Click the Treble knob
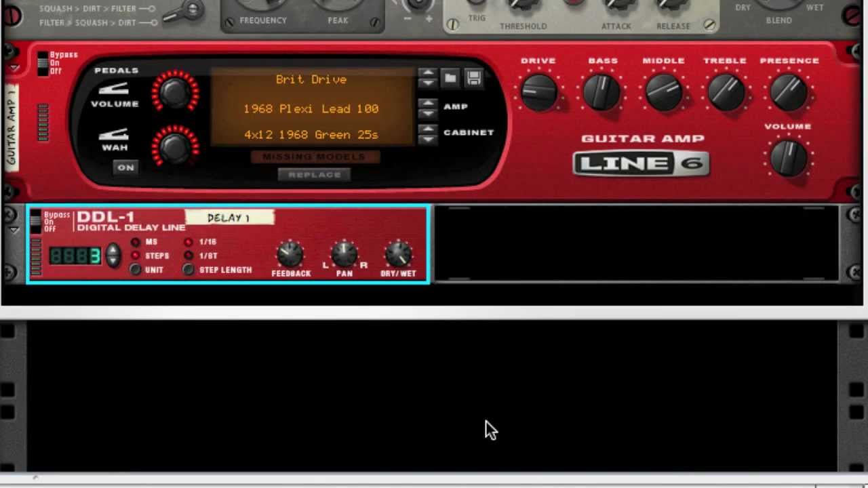The image size is (868, 488). pos(726,92)
